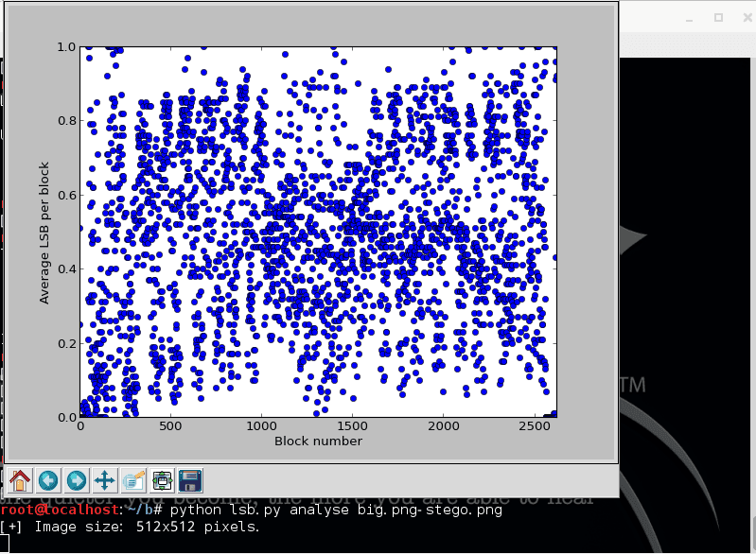Click the 0.6 y-axis tick label

click(x=66, y=195)
